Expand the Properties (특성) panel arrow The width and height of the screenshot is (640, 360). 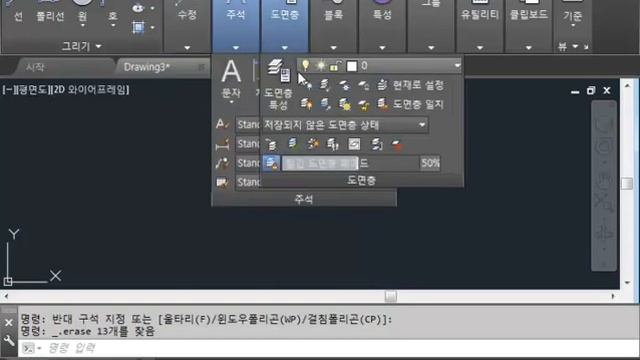(382, 48)
